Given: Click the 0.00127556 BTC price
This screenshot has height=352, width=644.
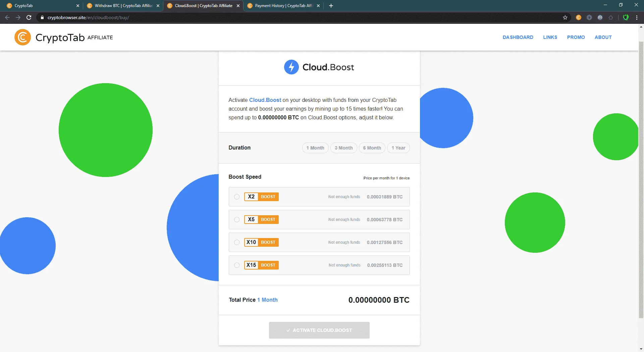Looking at the screenshot, I should (x=384, y=242).
